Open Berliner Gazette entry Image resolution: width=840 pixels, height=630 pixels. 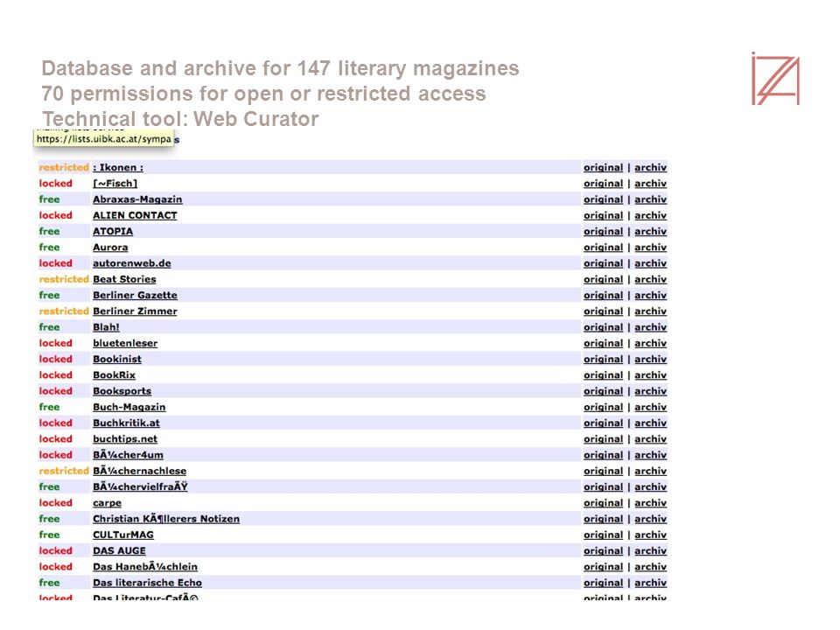[135, 295]
